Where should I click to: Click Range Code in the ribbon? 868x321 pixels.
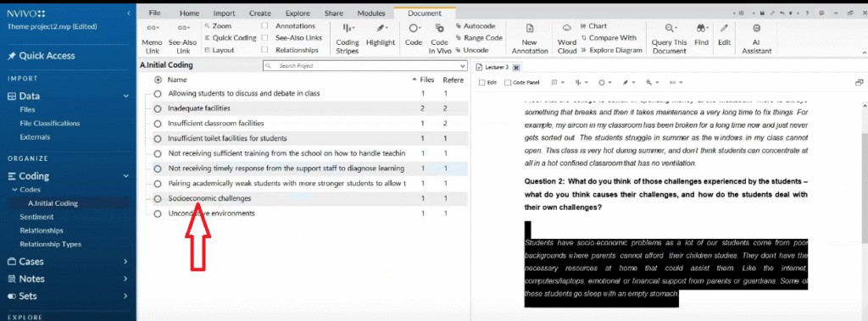[479, 37]
